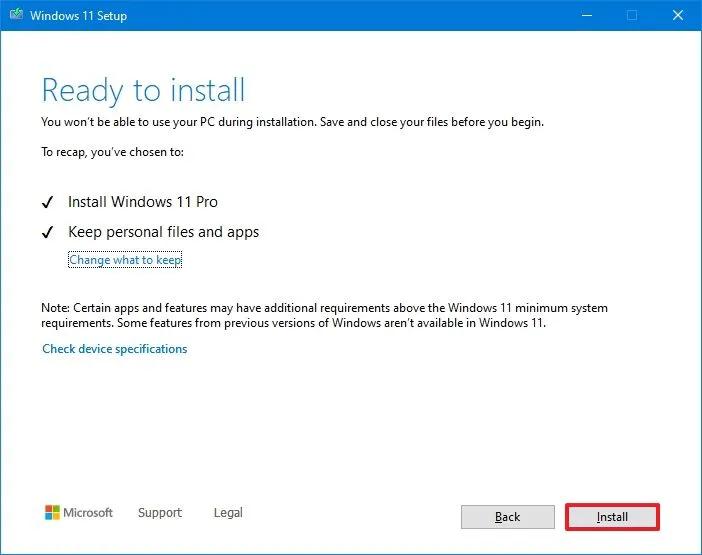Click the "You won't be able to use your PC" sentence
702x555 pixels.
coord(292,122)
